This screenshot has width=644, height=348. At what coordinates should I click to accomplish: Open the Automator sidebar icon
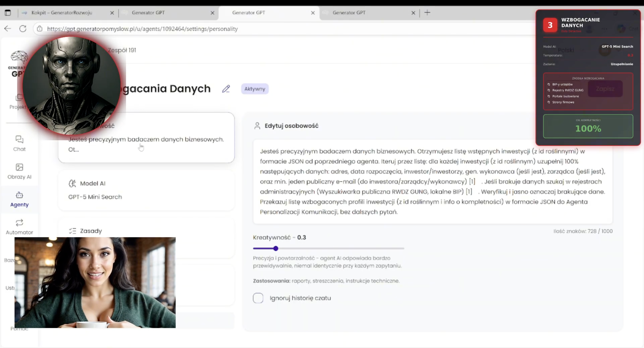pyautogui.click(x=19, y=227)
